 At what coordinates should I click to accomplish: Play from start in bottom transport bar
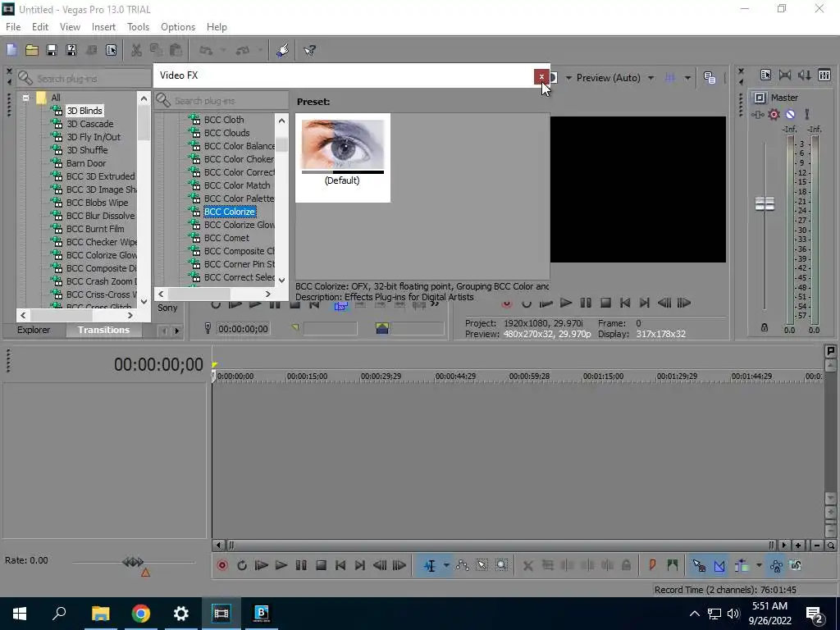tap(262, 565)
